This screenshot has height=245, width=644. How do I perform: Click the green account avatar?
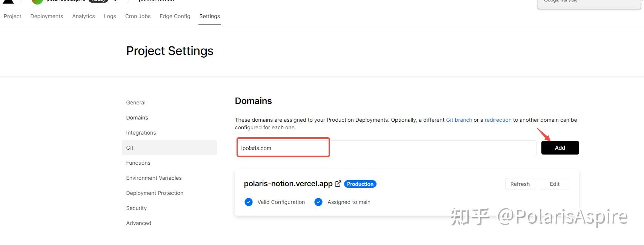(37, 2)
